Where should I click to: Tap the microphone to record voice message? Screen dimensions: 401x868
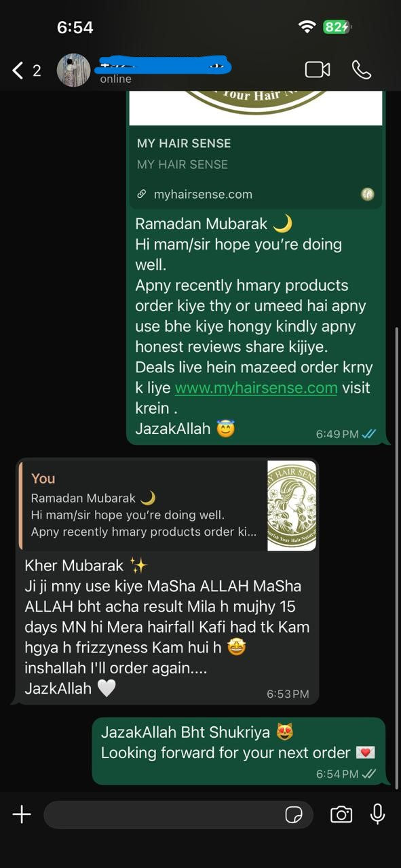click(x=377, y=814)
